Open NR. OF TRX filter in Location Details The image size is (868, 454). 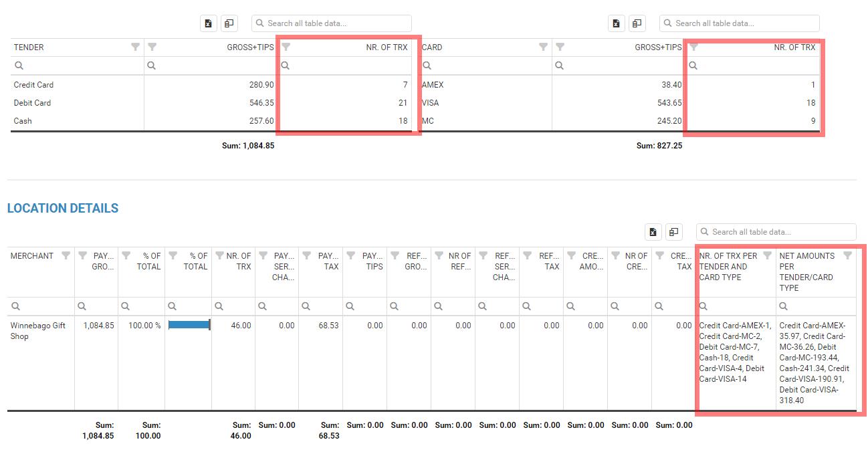219,255
